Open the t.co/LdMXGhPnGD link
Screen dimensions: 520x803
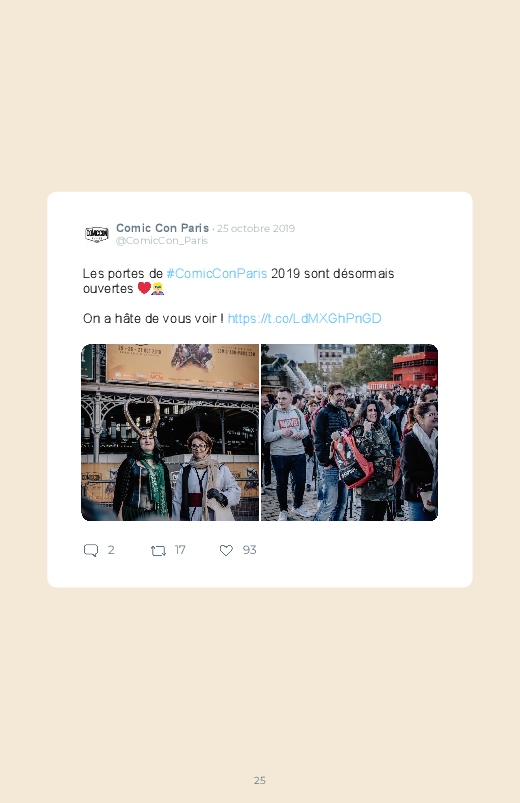coord(304,319)
